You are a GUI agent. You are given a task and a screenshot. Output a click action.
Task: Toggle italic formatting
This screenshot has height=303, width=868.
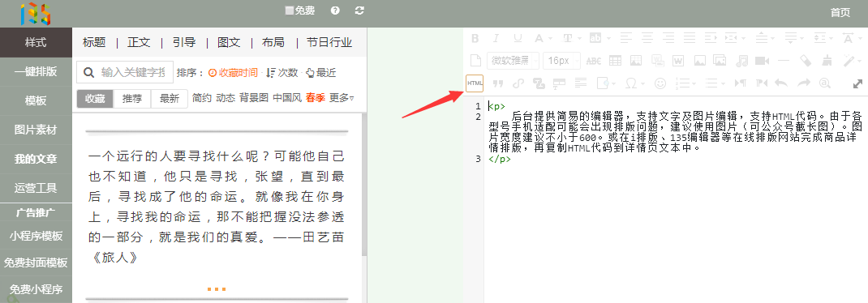click(x=496, y=38)
